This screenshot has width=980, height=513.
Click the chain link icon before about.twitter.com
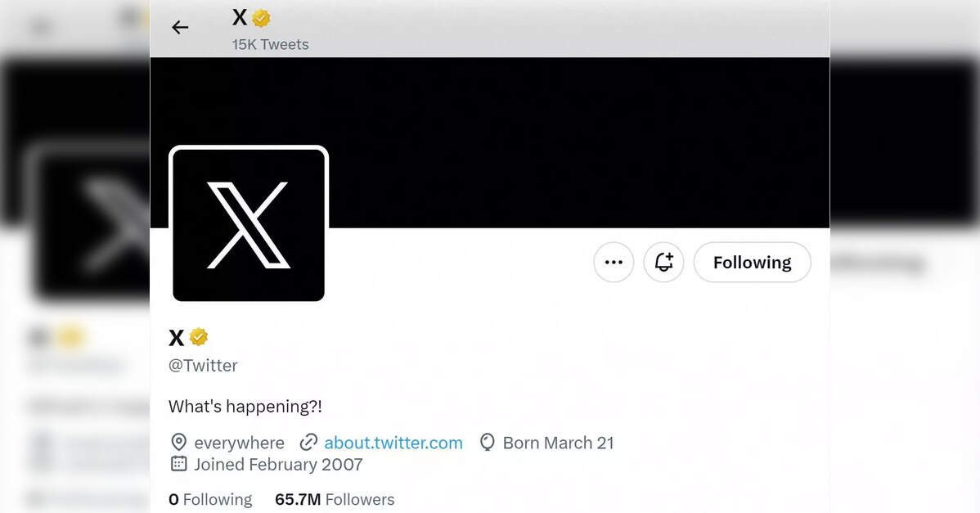click(308, 443)
